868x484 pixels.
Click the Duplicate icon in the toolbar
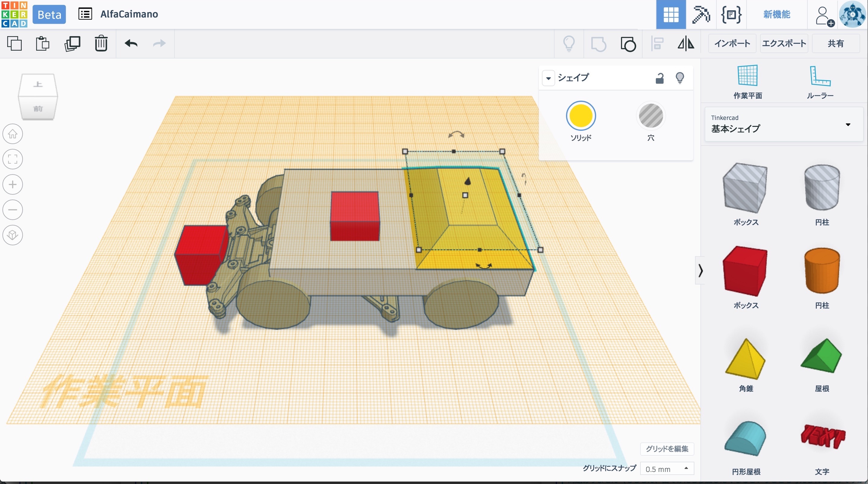pos(72,43)
